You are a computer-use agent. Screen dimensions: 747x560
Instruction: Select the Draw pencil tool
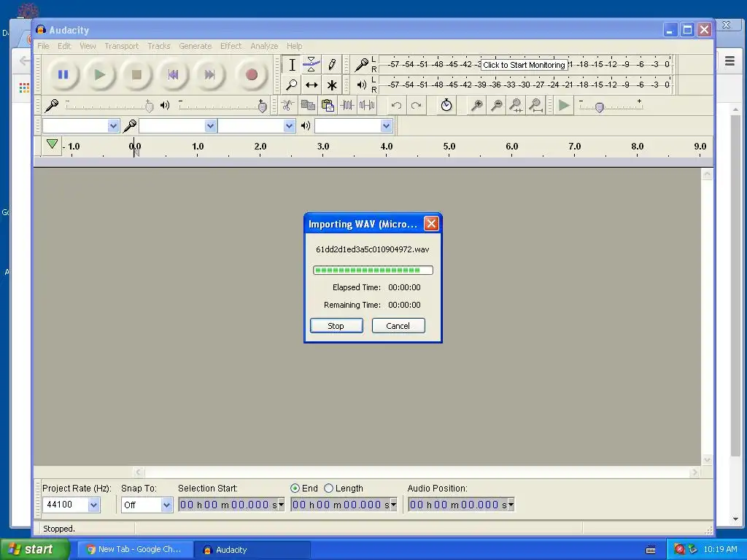pos(332,64)
